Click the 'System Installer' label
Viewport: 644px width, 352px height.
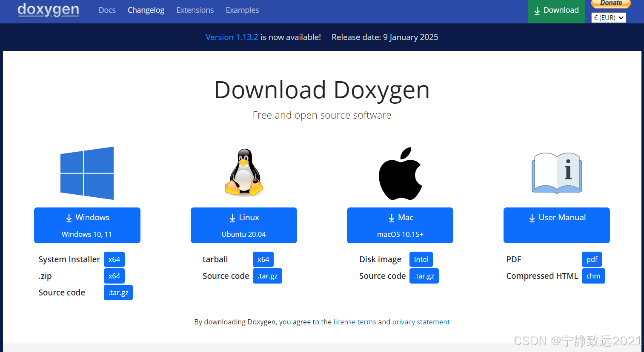point(69,259)
